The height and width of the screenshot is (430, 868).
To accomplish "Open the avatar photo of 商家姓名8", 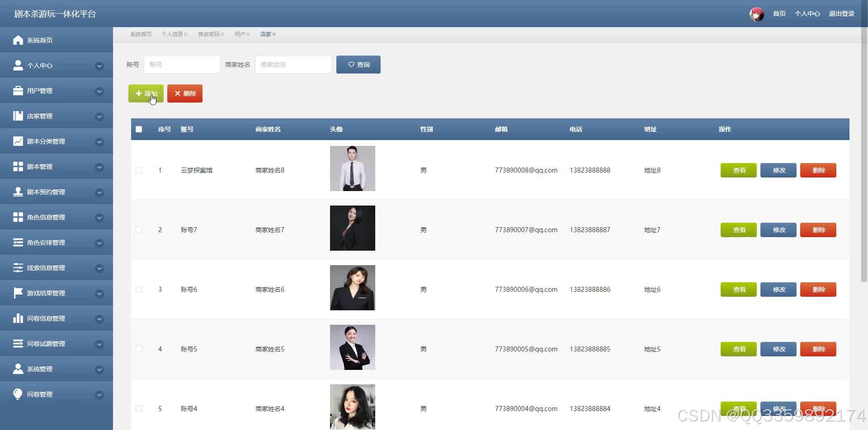I will point(353,168).
